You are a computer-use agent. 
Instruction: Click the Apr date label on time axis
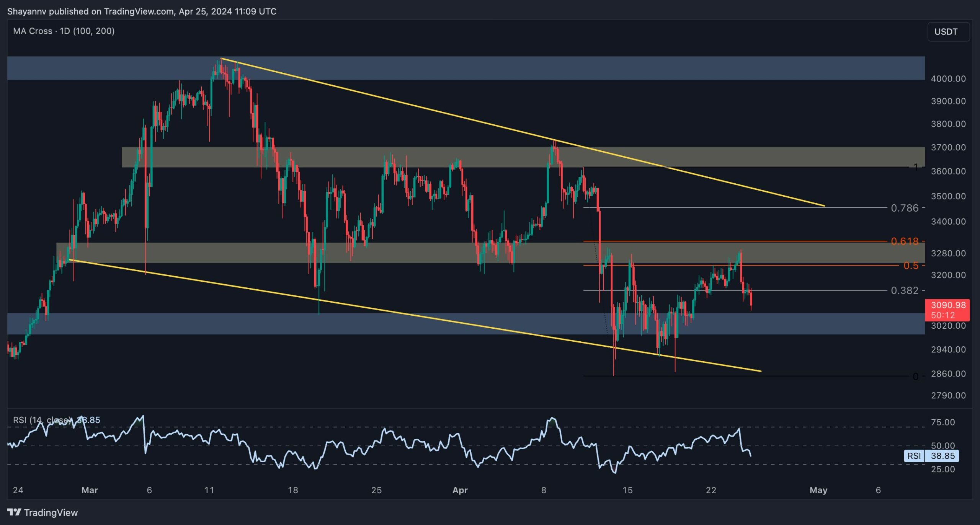tap(460, 490)
